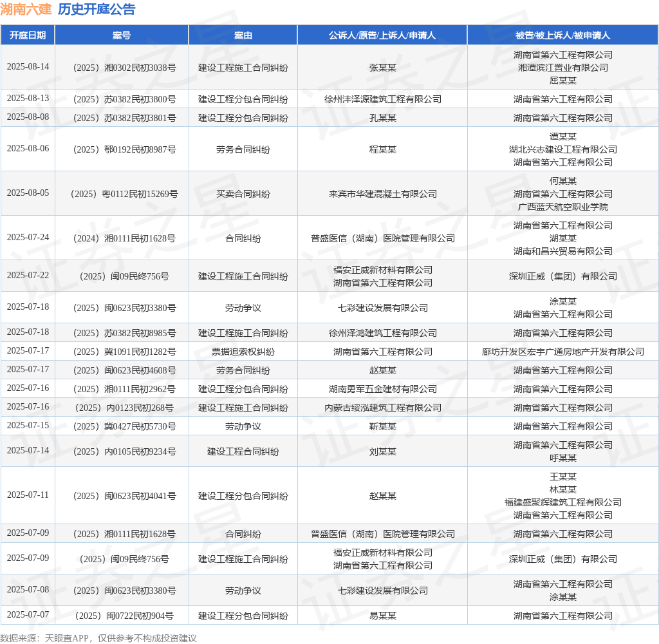The width and height of the screenshot is (659, 644).
Task: Click plaintiff 易某某
Action: pos(382,616)
